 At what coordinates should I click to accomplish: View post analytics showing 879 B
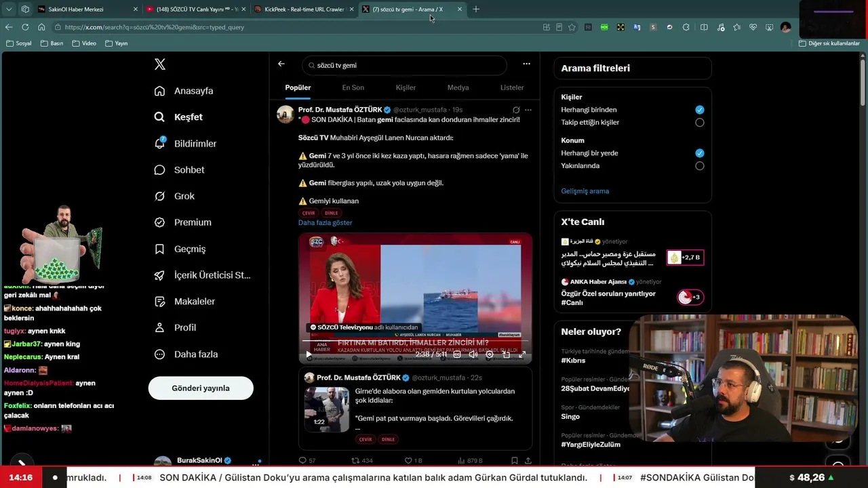coord(471,461)
